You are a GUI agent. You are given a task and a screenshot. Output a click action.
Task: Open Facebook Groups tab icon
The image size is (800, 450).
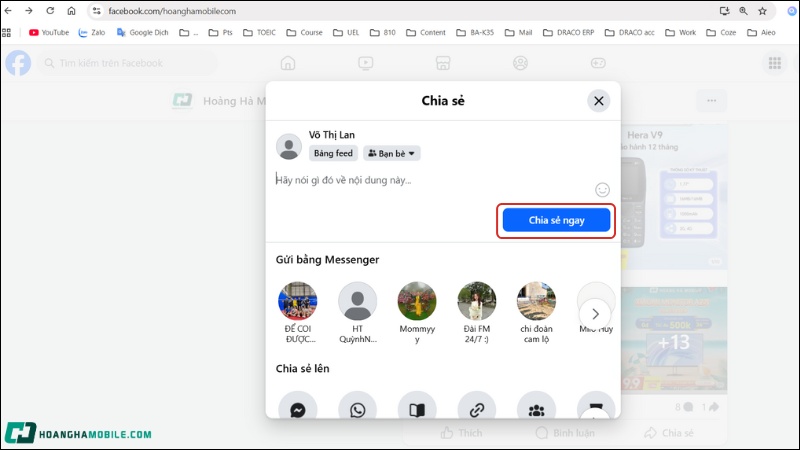pyautogui.click(x=520, y=63)
